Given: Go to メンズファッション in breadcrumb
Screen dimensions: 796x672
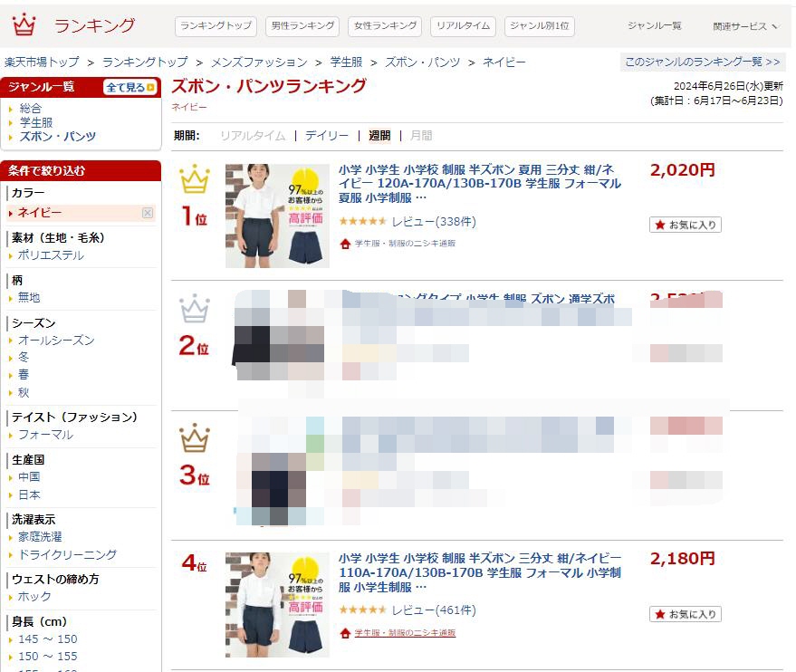Looking at the screenshot, I should [x=259, y=62].
